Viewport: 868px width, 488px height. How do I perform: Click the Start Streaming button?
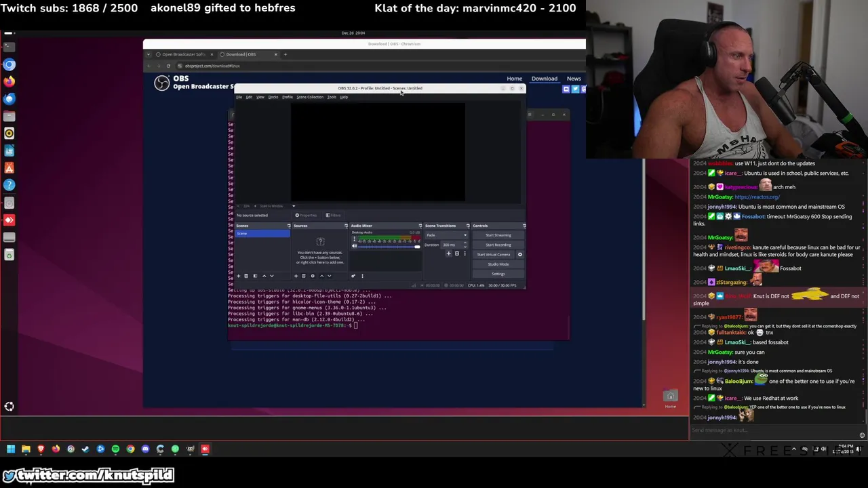(x=498, y=235)
